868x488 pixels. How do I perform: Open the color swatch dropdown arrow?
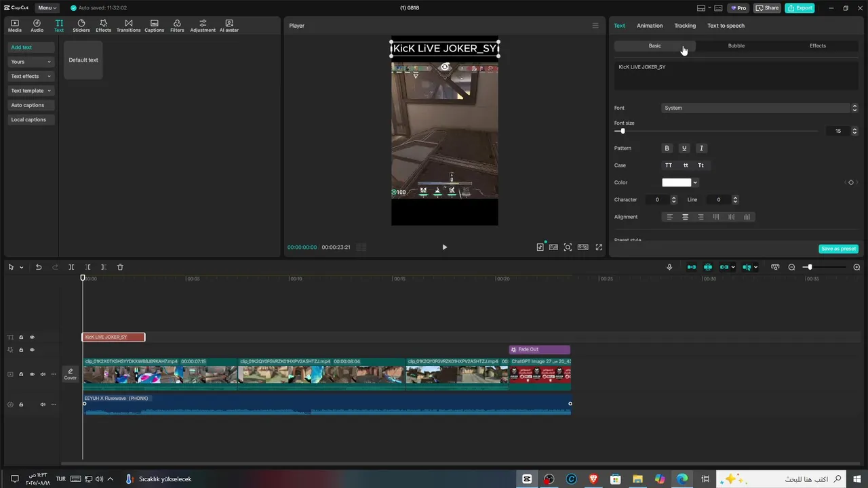(695, 182)
